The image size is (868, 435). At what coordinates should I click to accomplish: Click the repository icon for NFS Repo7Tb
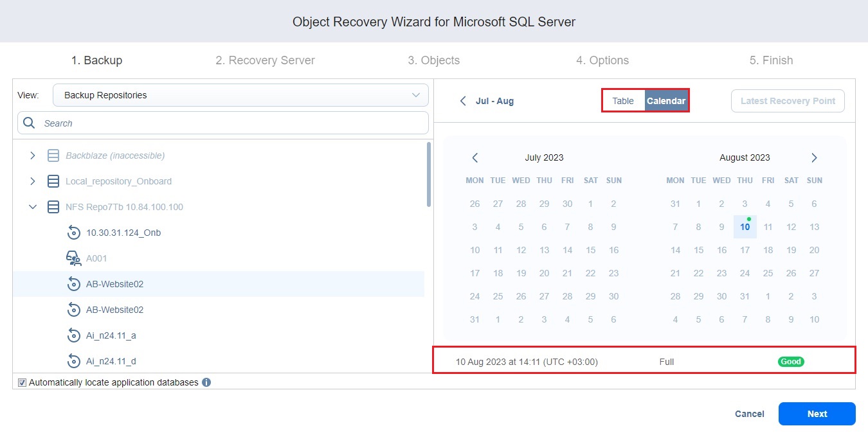(x=53, y=207)
